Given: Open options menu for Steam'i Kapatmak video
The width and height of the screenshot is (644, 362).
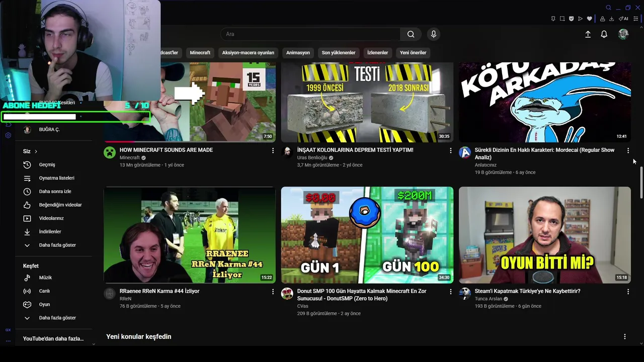Looking at the screenshot, I should coord(628,292).
